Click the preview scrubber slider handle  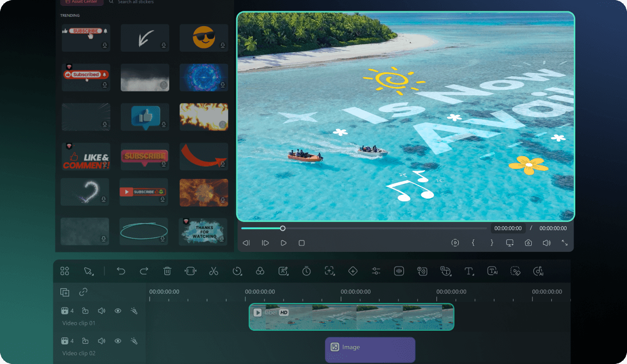pyautogui.click(x=282, y=228)
